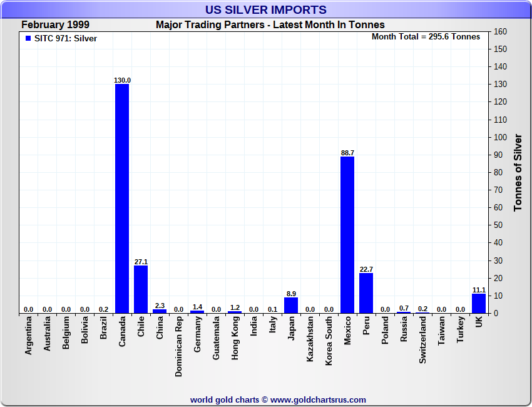Select the 160 tick on the y-axis

click(501, 31)
